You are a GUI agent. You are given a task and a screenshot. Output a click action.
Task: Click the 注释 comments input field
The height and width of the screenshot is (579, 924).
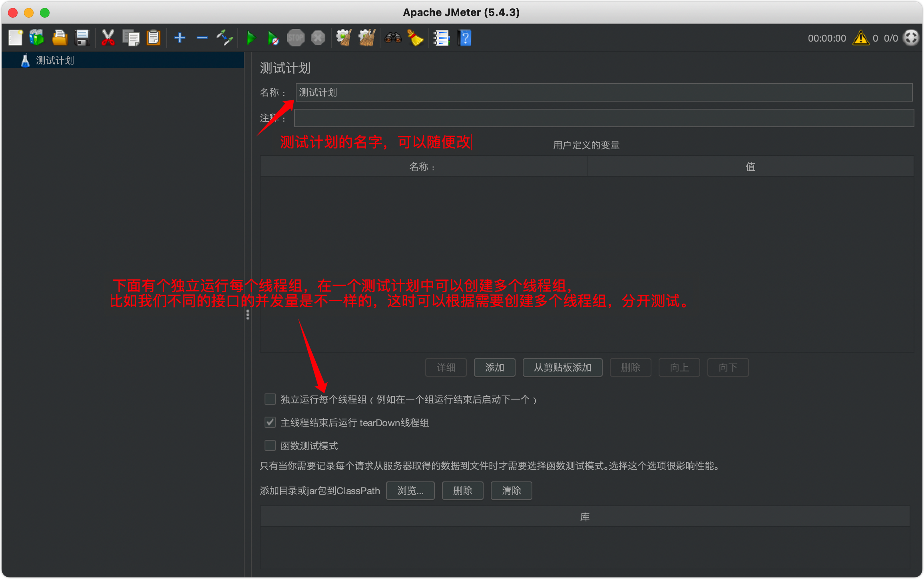click(x=604, y=118)
